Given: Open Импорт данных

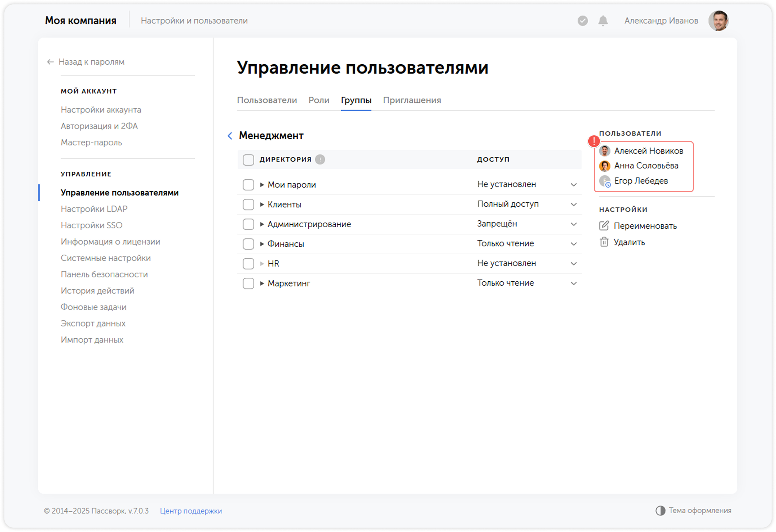Looking at the screenshot, I should pos(92,340).
